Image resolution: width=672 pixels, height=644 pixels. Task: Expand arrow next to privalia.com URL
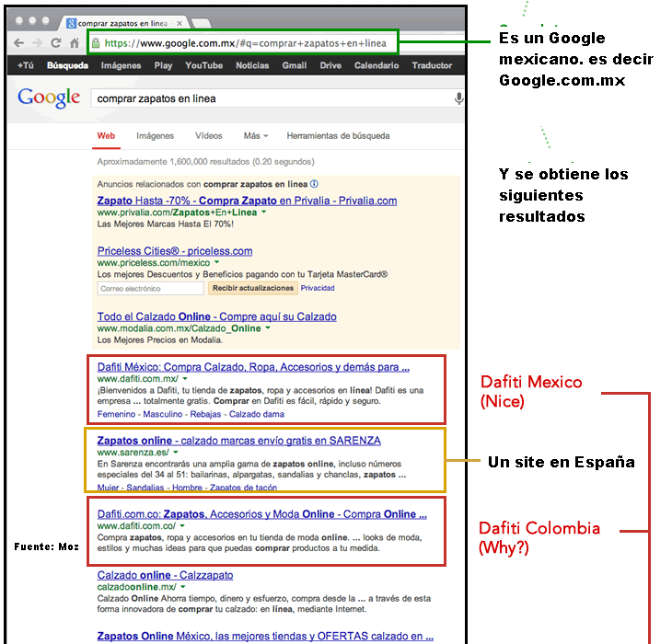pyautogui.click(x=264, y=212)
